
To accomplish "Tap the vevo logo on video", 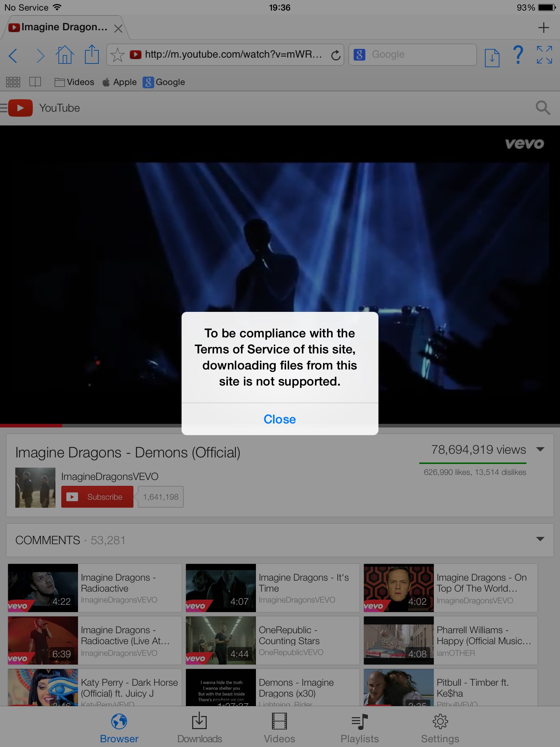I will [x=524, y=144].
